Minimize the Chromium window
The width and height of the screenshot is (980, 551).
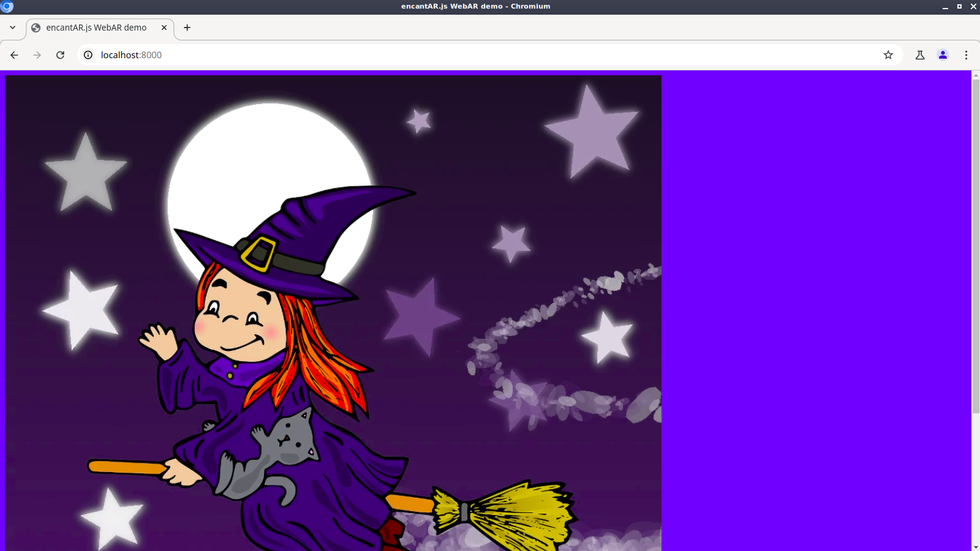pyautogui.click(x=945, y=6)
